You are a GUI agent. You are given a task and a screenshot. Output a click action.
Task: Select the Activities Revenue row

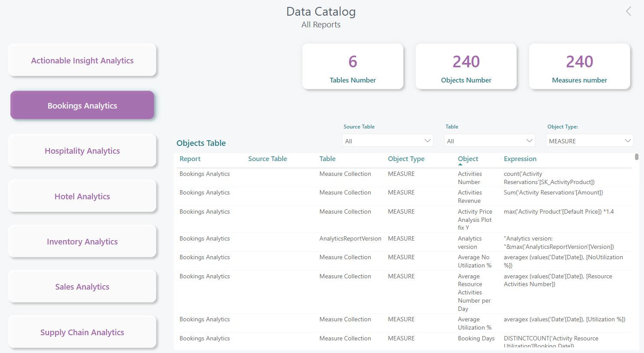click(x=469, y=196)
